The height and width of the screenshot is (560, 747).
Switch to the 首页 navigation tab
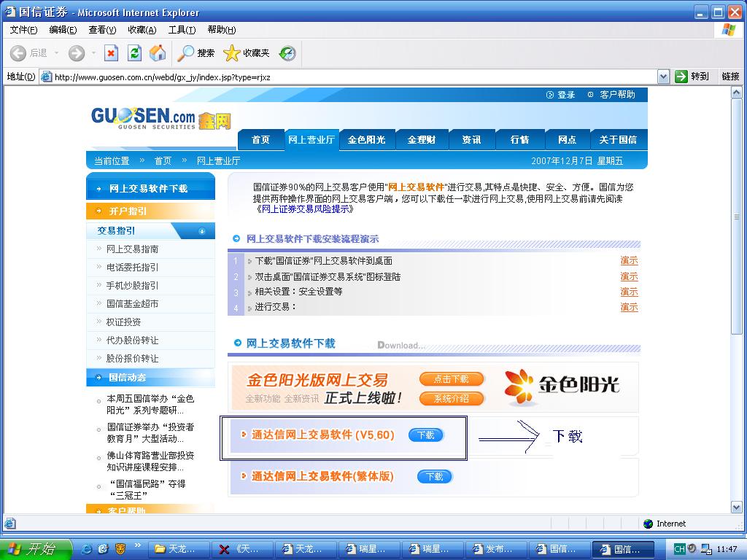(x=260, y=139)
